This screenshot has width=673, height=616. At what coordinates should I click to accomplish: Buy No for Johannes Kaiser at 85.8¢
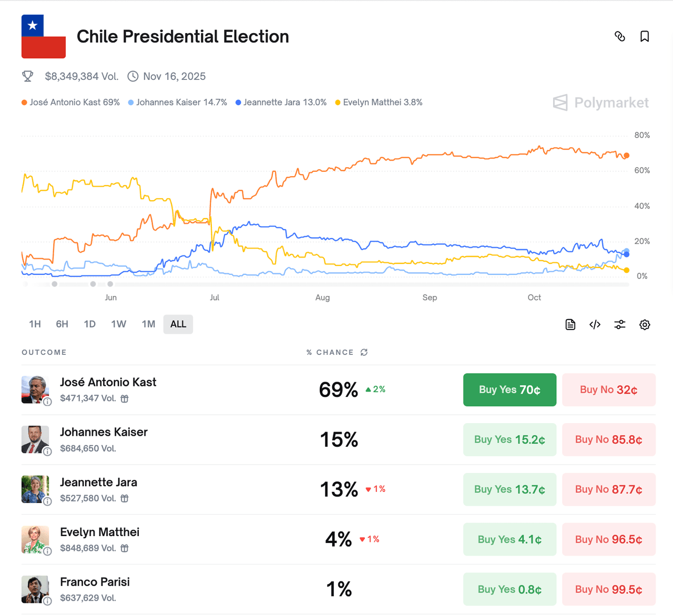[608, 439]
